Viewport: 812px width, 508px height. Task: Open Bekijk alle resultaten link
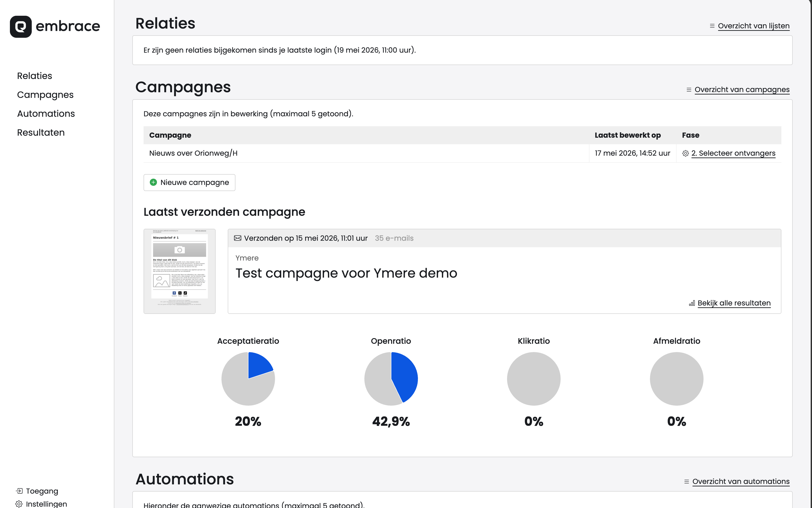[734, 303]
